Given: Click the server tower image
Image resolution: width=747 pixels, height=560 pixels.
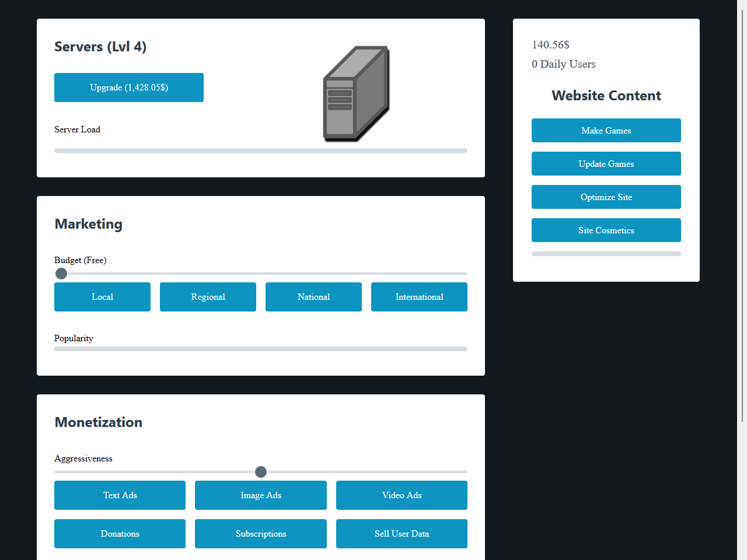Looking at the screenshot, I should coord(357,93).
